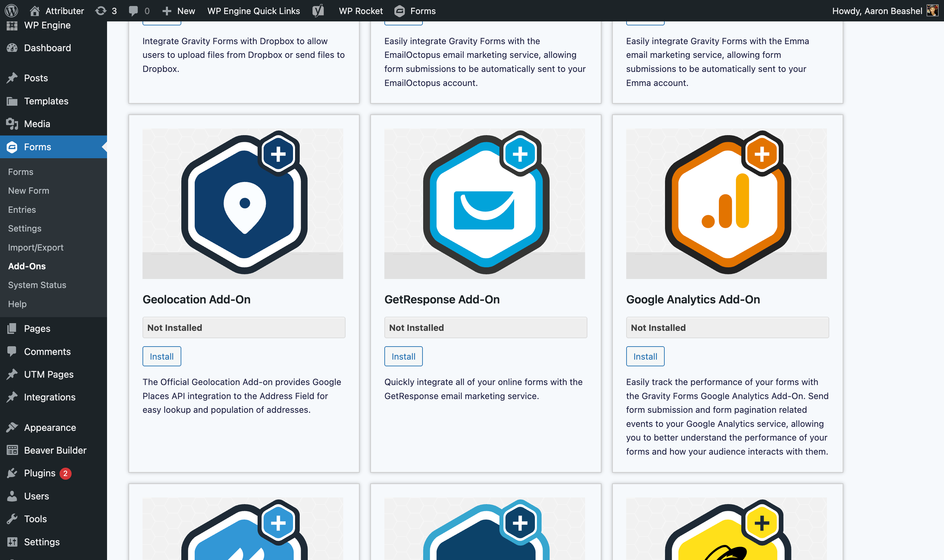Click the Tools wrench icon
Screen dimensions: 944x560
tap(12, 519)
